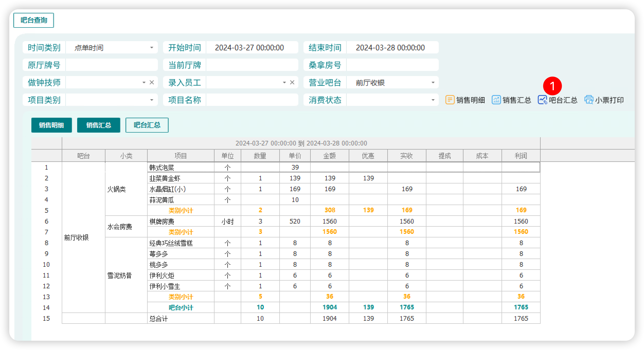Focus the 当前厅牌 input field
Screen dimensions: 644x350
pos(252,65)
